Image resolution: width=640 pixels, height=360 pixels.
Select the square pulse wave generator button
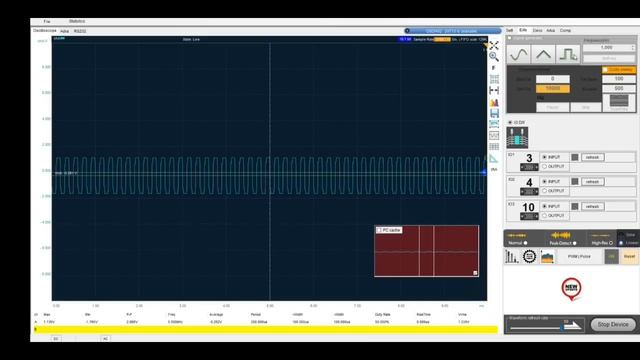[568, 55]
